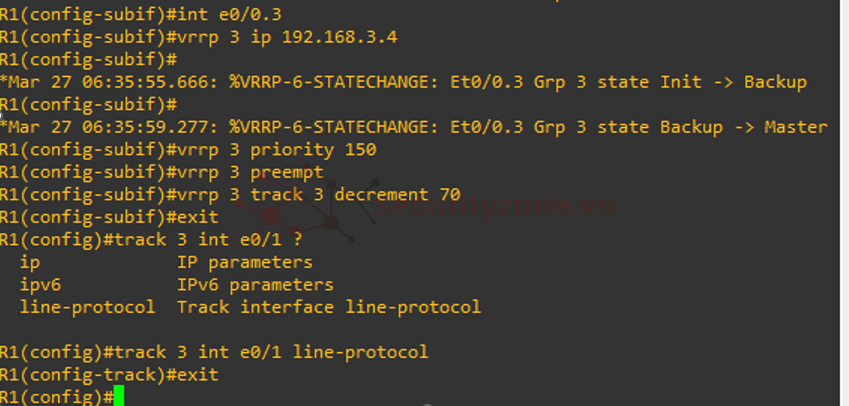Click the 'line-protocol' help option
This screenshot has width=849, height=406.
point(88,307)
